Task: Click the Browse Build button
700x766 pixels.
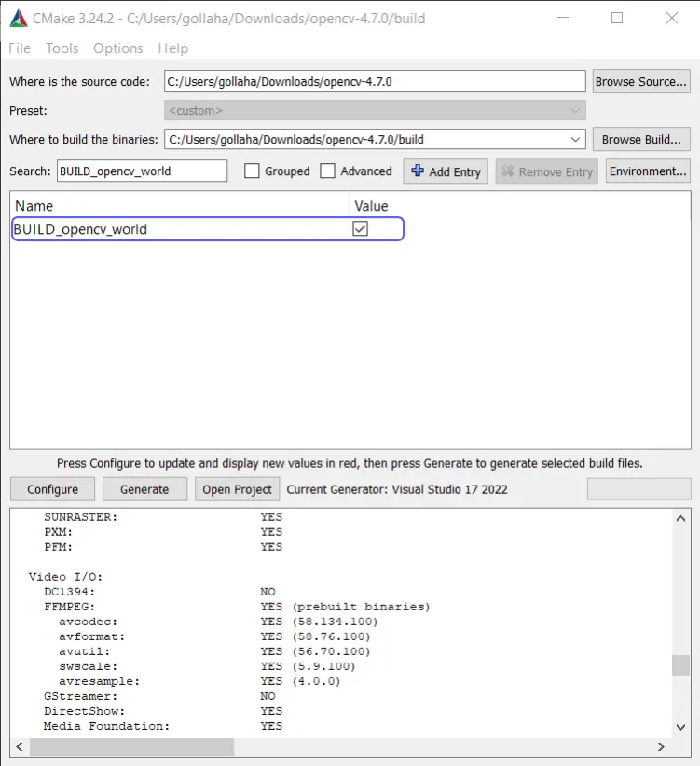Action: click(x=641, y=139)
